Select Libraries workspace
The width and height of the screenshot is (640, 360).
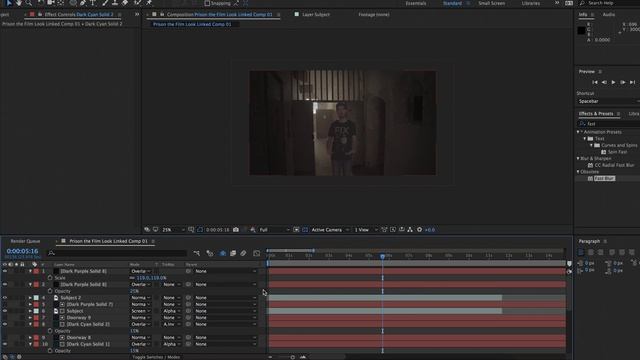[x=531, y=3]
